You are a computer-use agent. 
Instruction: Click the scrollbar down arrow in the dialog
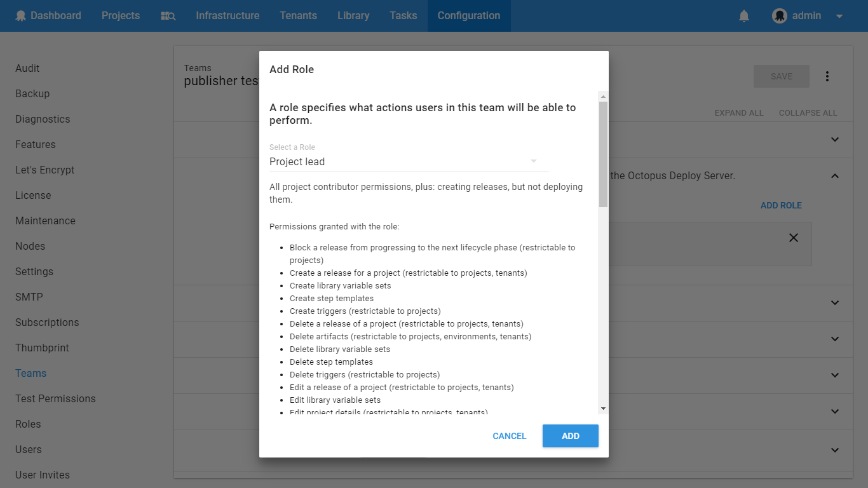coord(602,408)
